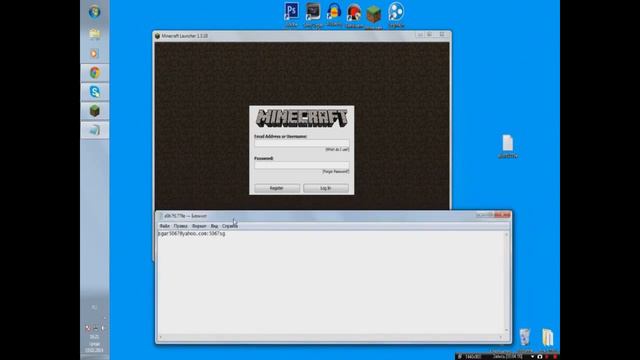This screenshot has height=360, width=640.
Task: Open the 'Forgot Password?' link
Action: point(336,172)
